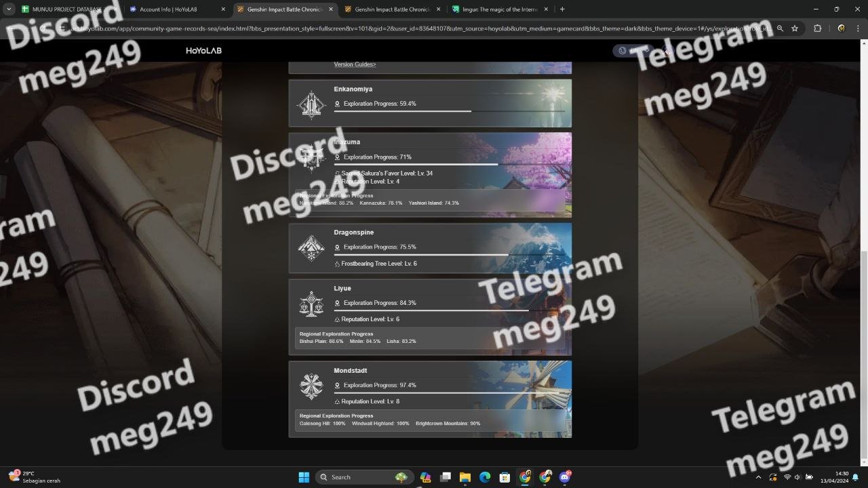This screenshot has width=868, height=488.
Task: Click Enkanomiya exploration location pin icon
Action: [337, 104]
